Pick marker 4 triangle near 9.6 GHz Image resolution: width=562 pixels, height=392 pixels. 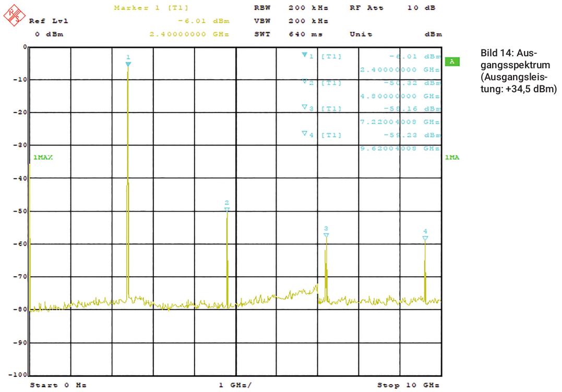pos(425,238)
